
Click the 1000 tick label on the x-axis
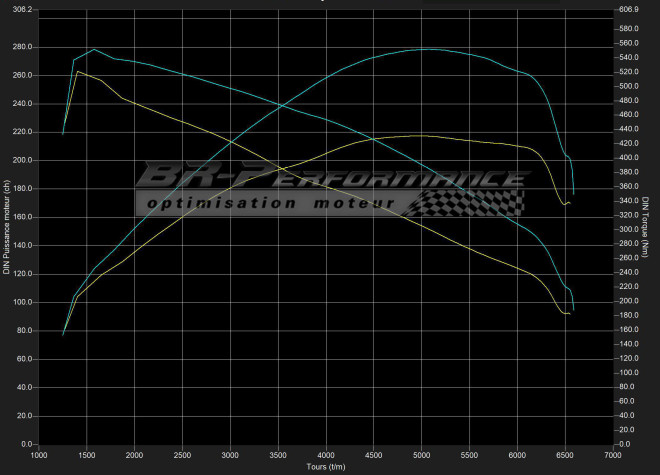(39, 455)
